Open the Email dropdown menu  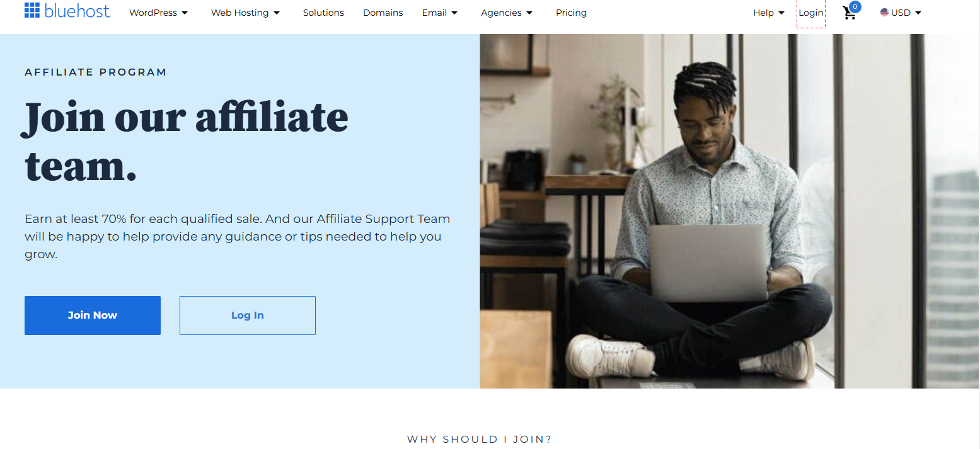point(440,13)
